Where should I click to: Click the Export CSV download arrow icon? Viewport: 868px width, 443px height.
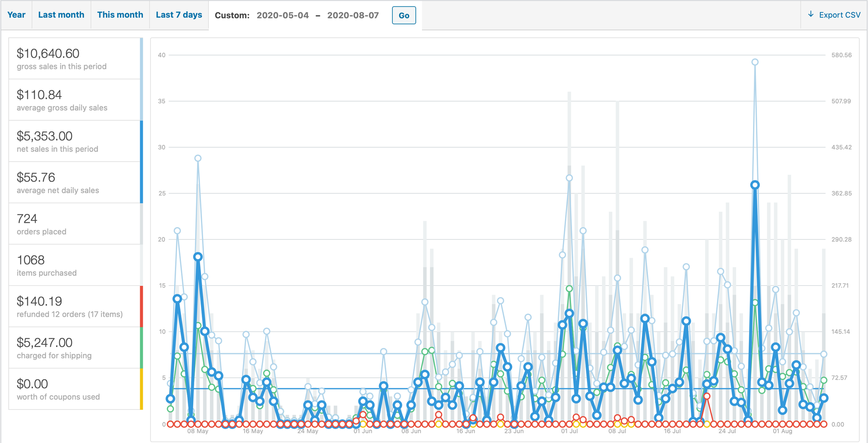(811, 14)
